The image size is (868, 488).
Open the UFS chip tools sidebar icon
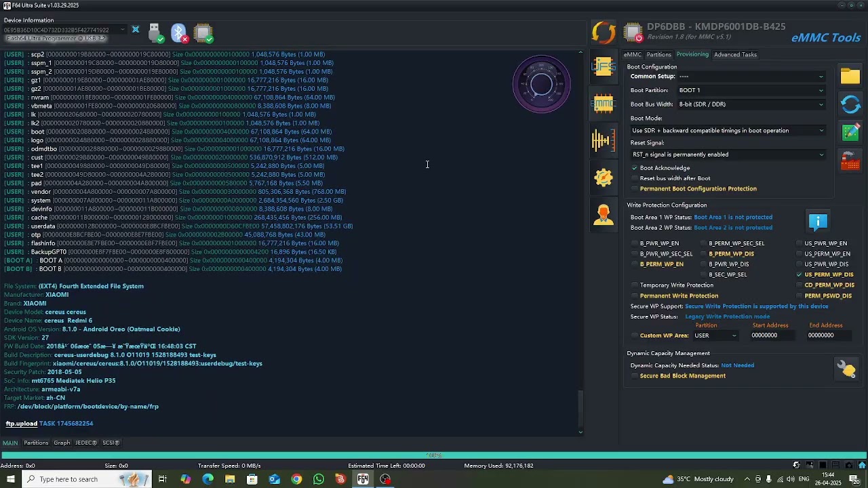pyautogui.click(x=603, y=66)
